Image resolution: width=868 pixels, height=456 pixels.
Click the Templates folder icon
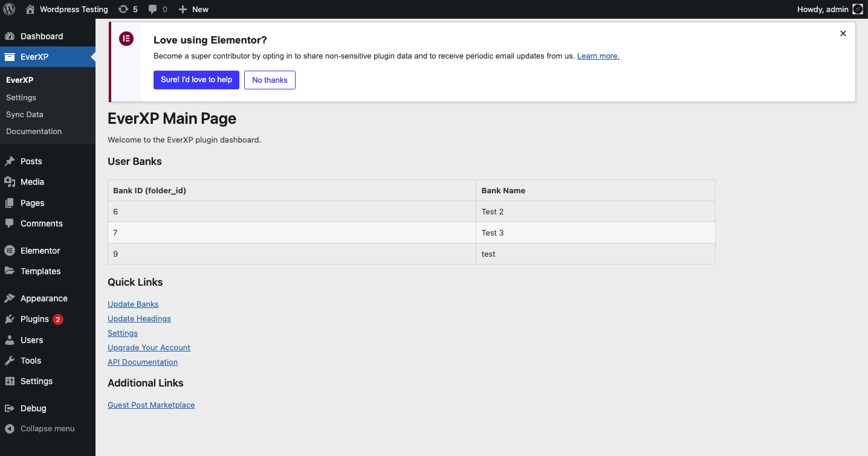(10, 271)
